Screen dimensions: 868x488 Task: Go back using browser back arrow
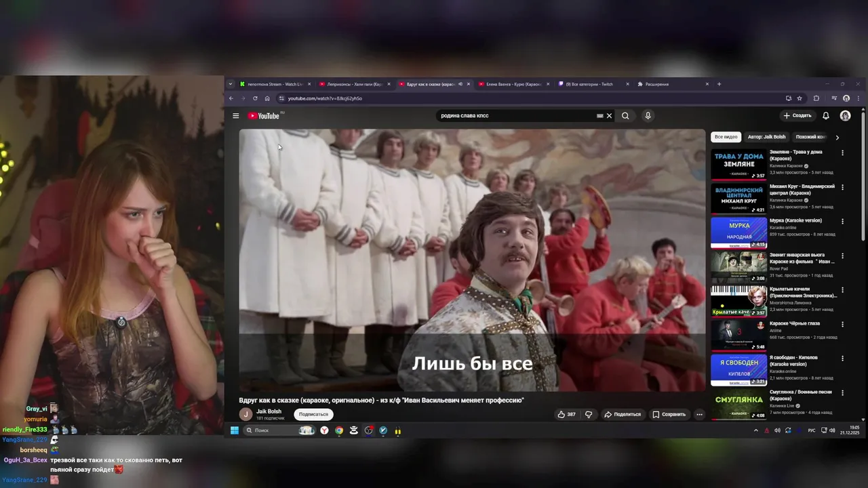(x=231, y=98)
